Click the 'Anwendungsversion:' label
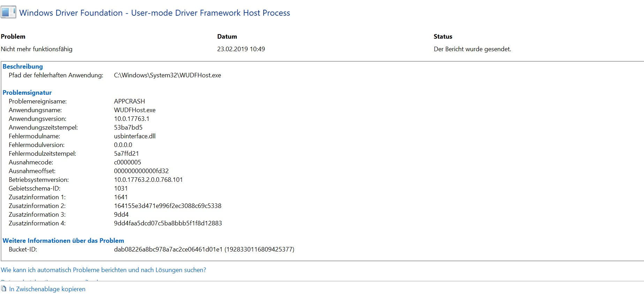The height and width of the screenshot is (294, 644). coord(37,119)
